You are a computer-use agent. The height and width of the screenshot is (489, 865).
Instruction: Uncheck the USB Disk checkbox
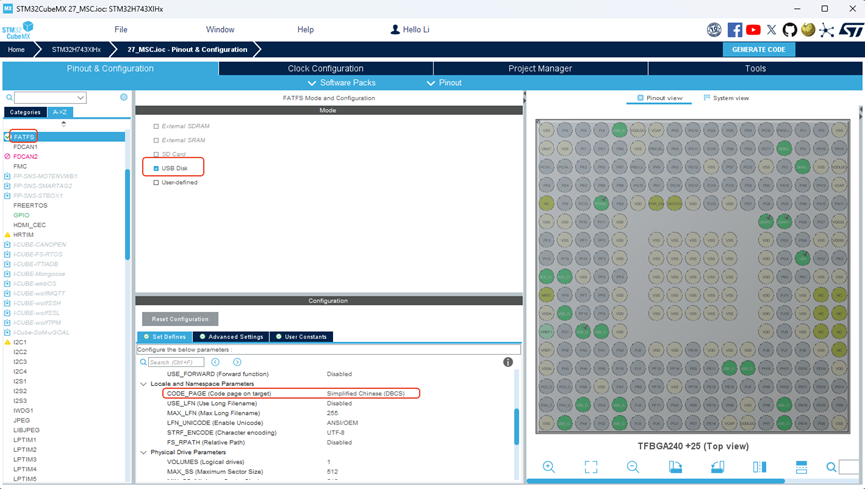pos(156,168)
